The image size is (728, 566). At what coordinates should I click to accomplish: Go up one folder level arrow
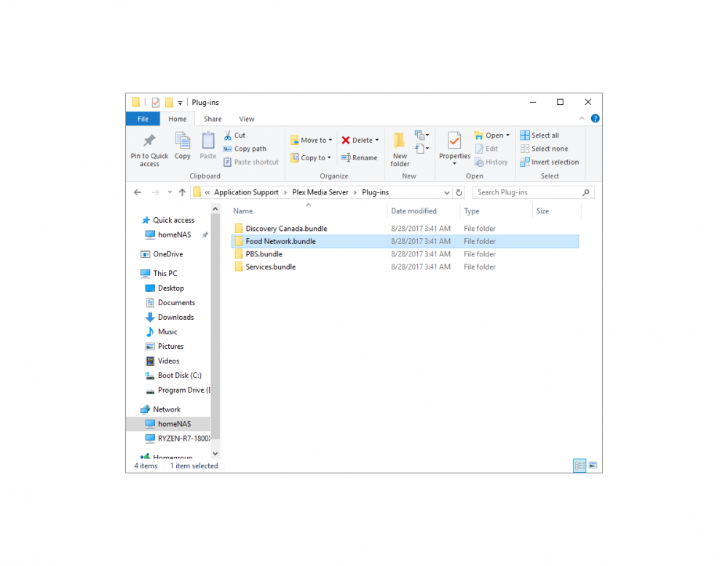(182, 192)
